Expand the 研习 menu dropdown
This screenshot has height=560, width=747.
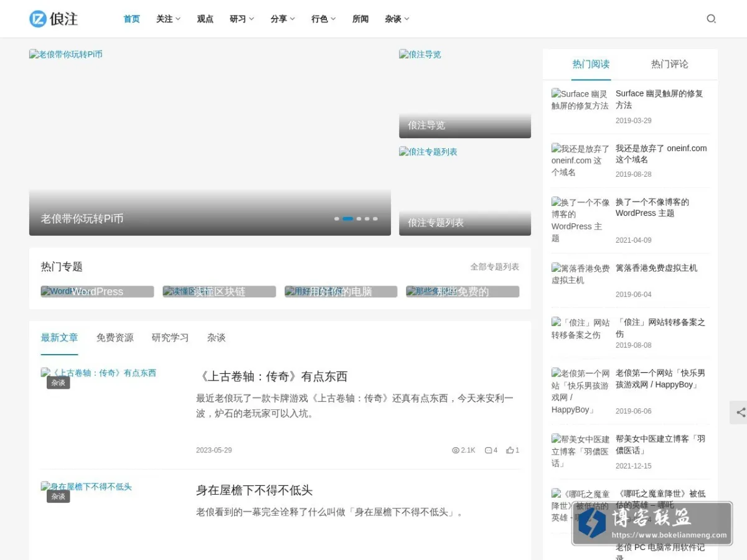click(242, 19)
